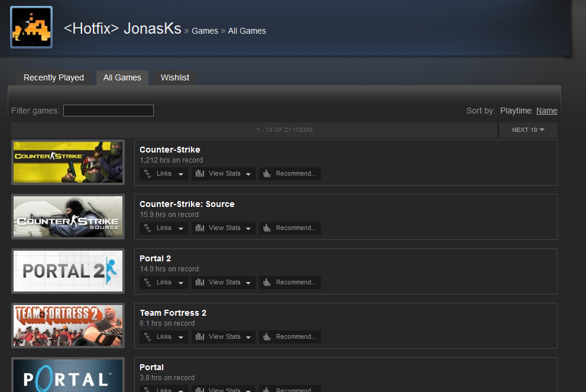The image size is (586, 392).
Task: Click the '1 - 10 OF 21 ITEMS' text
Action: [x=285, y=129]
